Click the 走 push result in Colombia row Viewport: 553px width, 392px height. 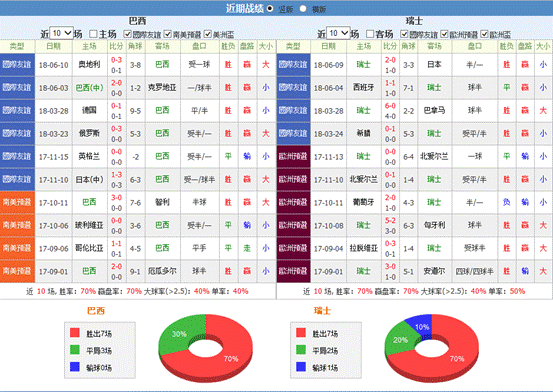247,248
